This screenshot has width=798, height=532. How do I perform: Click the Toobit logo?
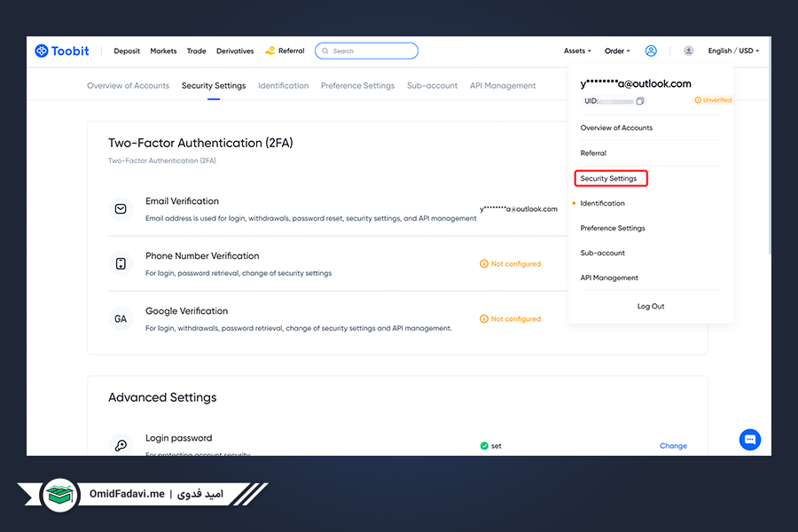pyautogui.click(x=61, y=51)
